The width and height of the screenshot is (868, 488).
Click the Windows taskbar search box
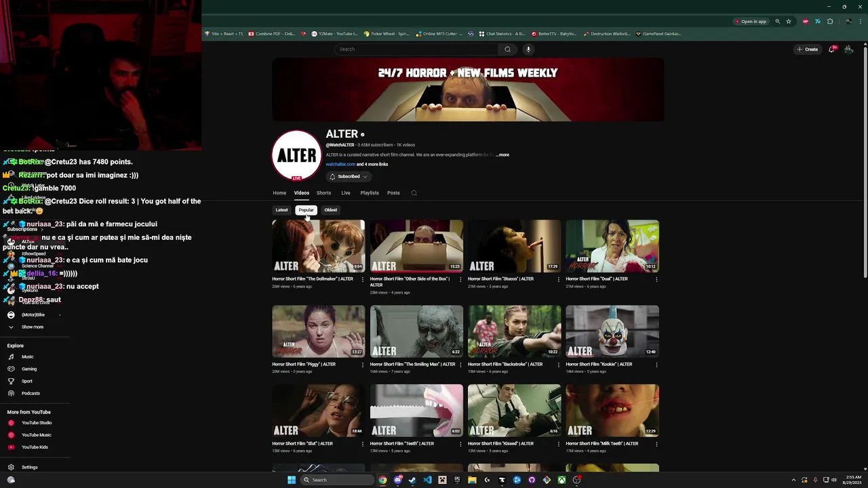tap(337, 480)
